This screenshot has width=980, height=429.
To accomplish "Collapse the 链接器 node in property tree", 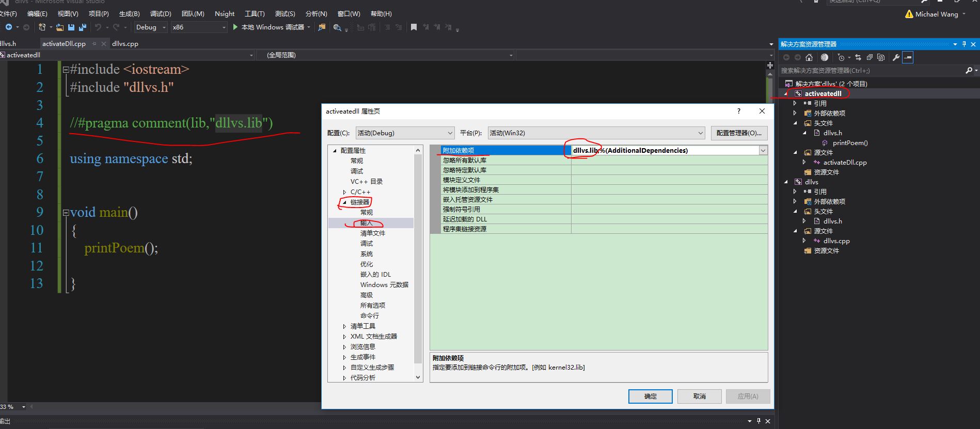I will pyautogui.click(x=344, y=202).
